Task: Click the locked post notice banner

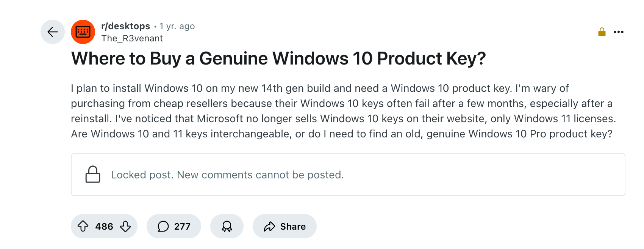Action: pos(348,175)
